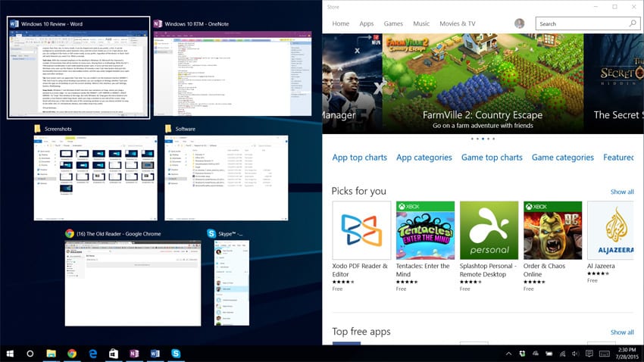Screen dimensions: 644x362
Task: Launch Google Chrome from the taskbar
Action: (72, 354)
